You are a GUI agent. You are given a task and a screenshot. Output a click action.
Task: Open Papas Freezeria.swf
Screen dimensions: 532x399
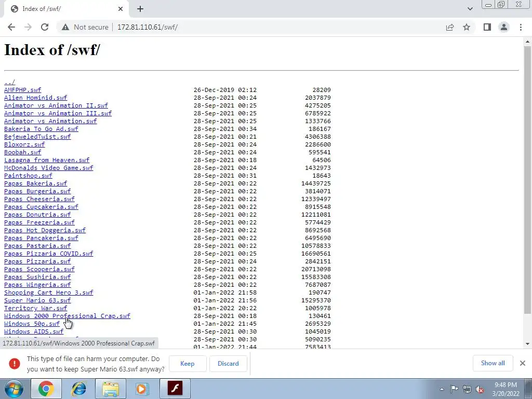click(39, 222)
